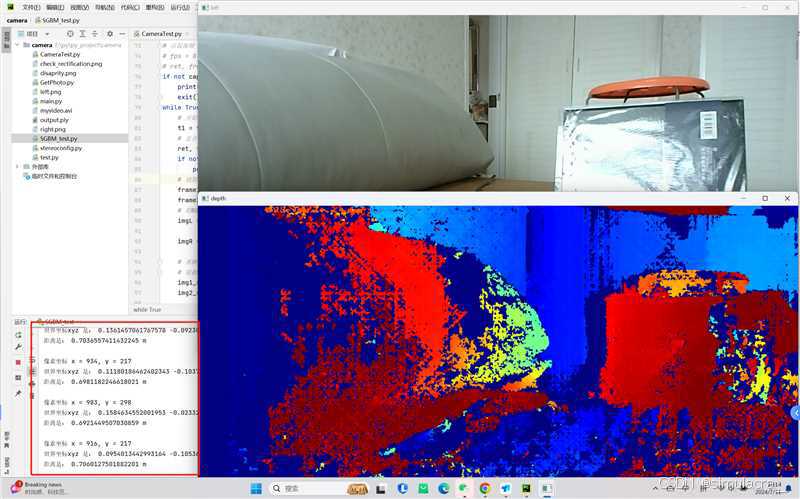This screenshot has width=800, height=499.
Task: Open the 编辑 (Edit) menu
Action: (x=55, y=7)
